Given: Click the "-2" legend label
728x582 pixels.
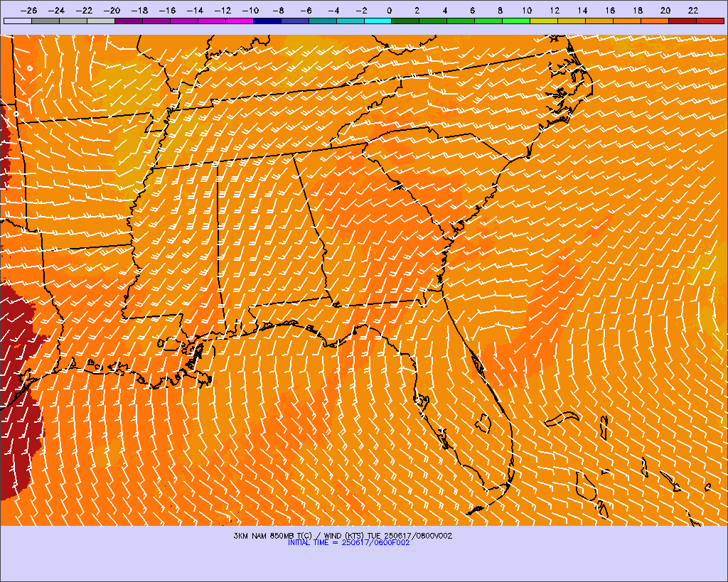Looking at the screenshot, I should [x=360, y=10].
